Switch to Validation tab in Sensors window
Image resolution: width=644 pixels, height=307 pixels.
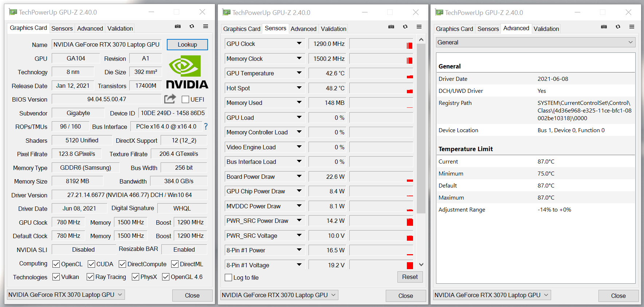(x=334, y=29)
